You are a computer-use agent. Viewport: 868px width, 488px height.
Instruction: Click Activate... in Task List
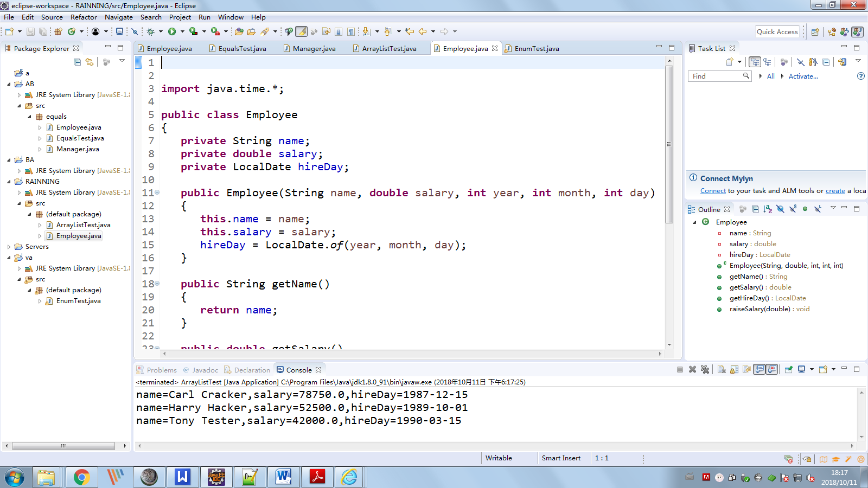[x=803, y=76]
